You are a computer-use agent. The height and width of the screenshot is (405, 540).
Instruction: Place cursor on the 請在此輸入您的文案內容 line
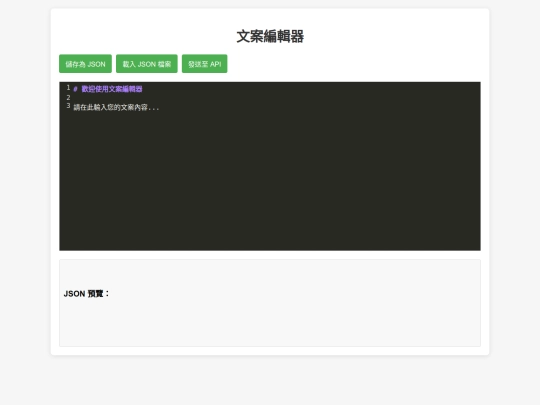coord(116,107)
